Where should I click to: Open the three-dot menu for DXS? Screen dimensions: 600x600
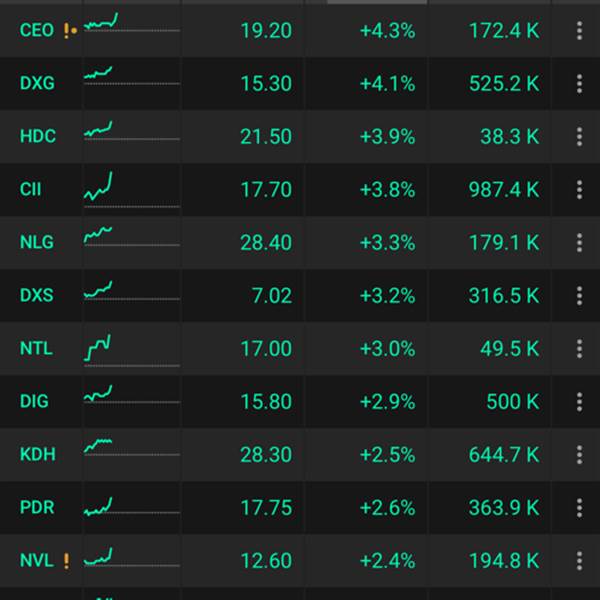tap(579, 295)
